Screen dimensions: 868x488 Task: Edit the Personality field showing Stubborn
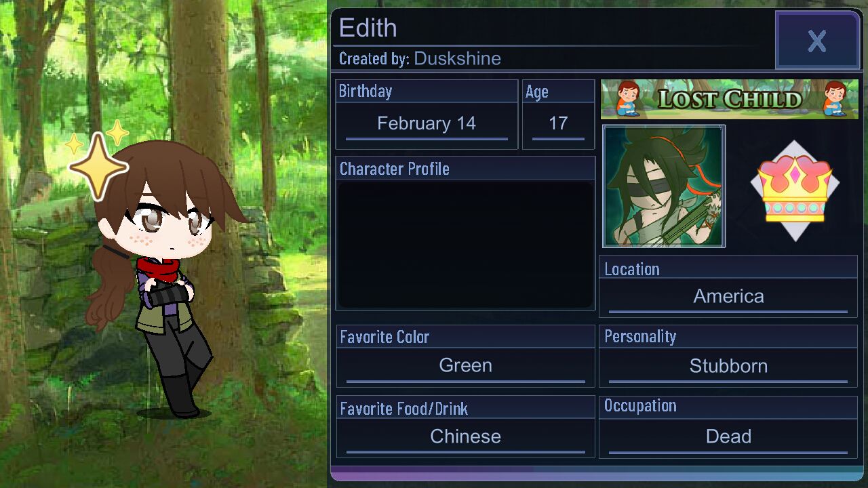point(728,366)
